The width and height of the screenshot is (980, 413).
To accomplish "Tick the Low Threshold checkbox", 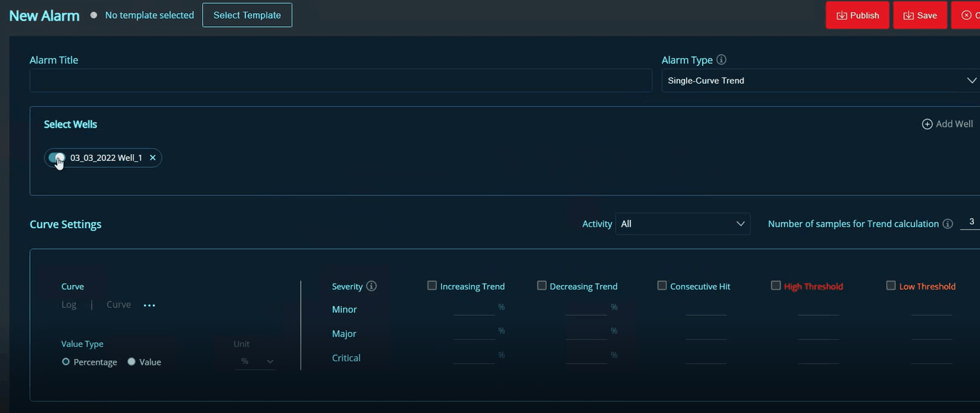I will click(891, 286).
